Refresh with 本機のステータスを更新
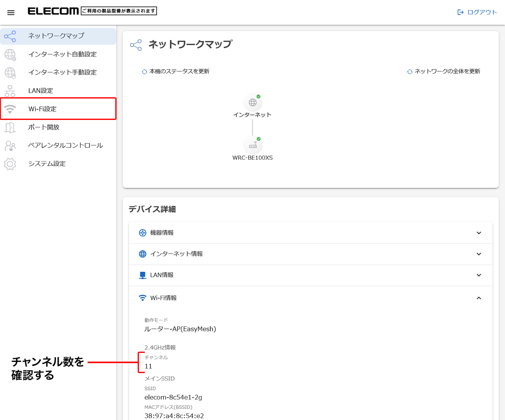Image resolution: width=505 pixels, height=420 pixels. pyautogui.click(x=176, y=71)
